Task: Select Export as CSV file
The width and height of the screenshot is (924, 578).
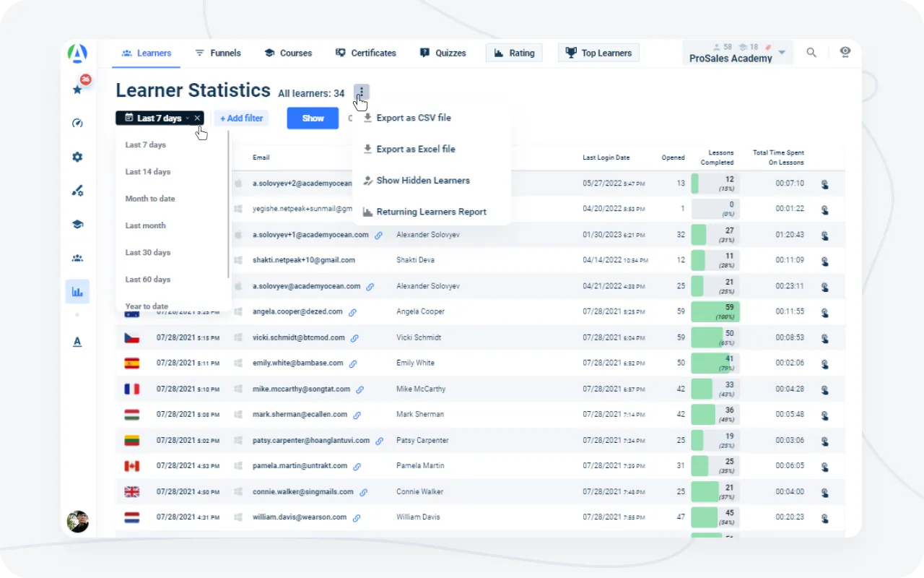Action: coord(413,118)
